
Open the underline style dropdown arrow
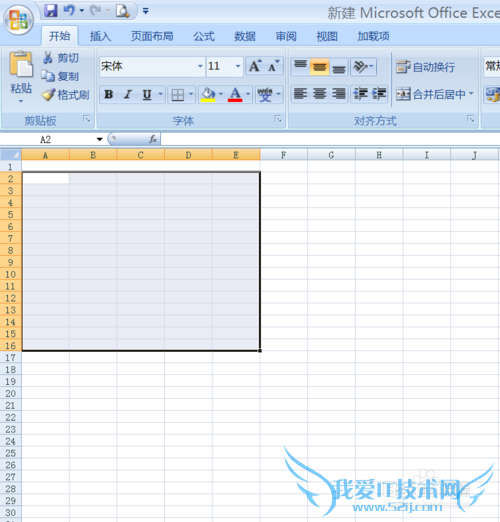(160, 94)
